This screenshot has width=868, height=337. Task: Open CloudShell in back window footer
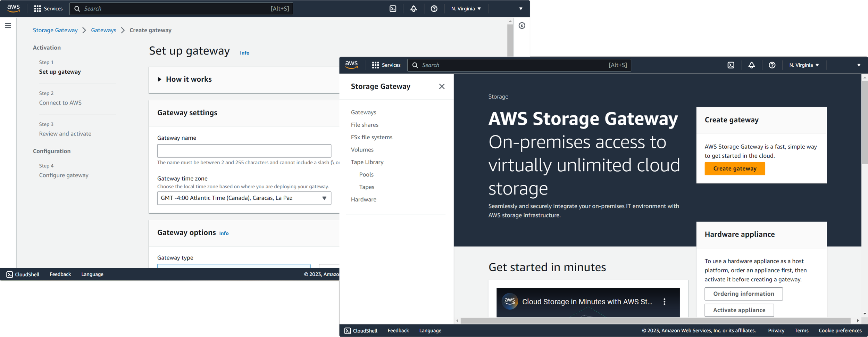coord(23,274)
